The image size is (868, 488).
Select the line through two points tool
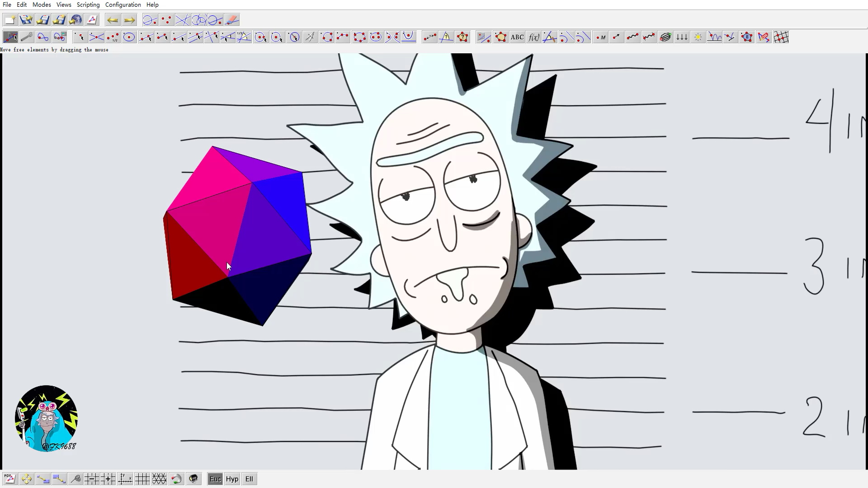(x=146, y=37)
